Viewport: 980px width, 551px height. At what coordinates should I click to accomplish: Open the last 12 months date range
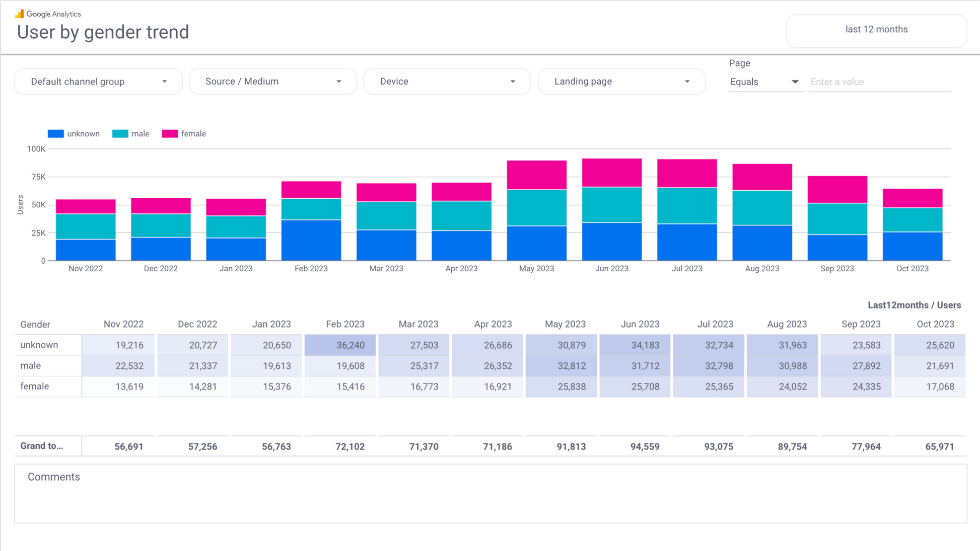pos(876,30)
